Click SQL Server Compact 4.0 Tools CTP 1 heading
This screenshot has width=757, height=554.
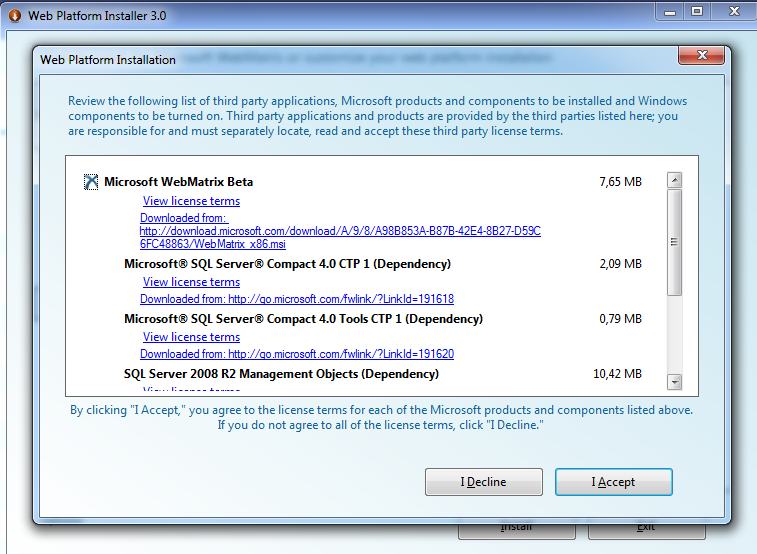point(303,319)
